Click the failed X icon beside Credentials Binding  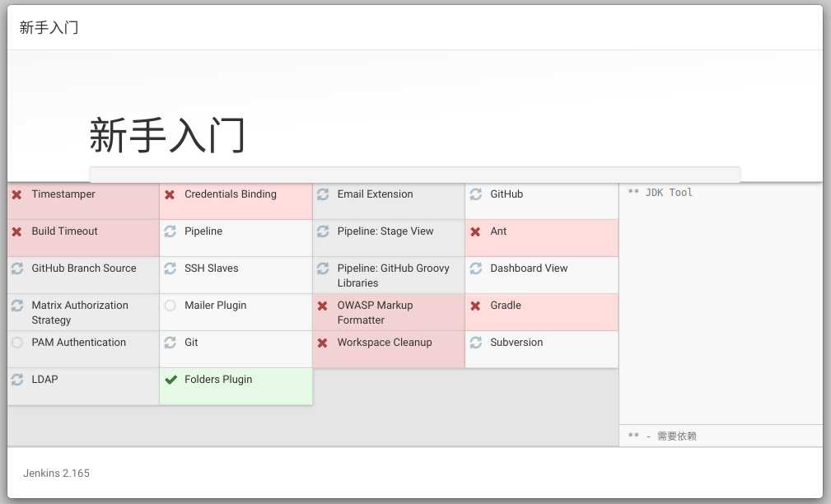(x=170, y=194)
